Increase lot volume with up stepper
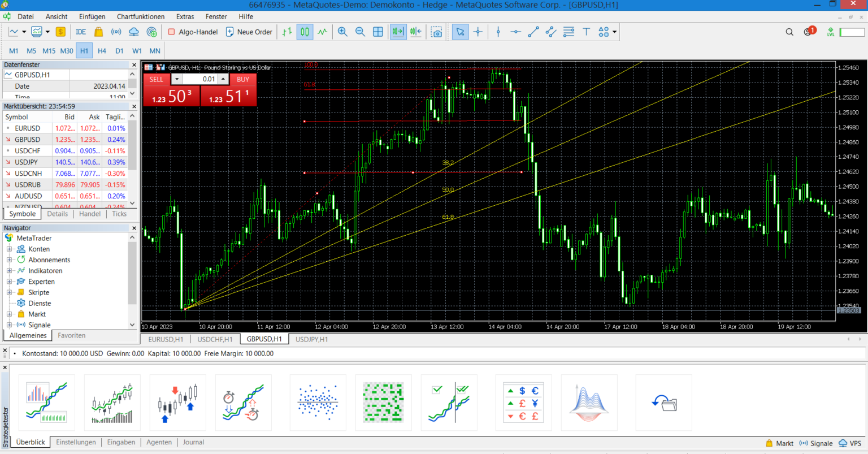This screenshot has height=454, width=868. click(x=223, y=79)
